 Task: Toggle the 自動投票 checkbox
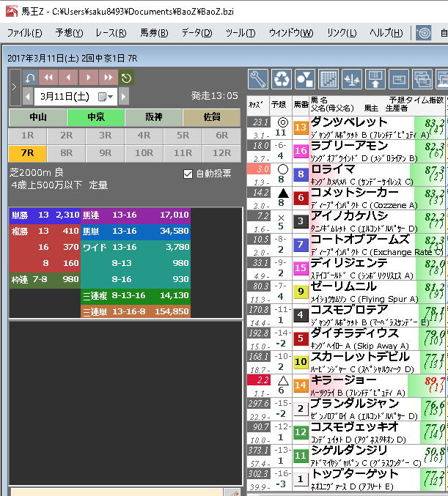pyautogui.click(x=188, y=174)
